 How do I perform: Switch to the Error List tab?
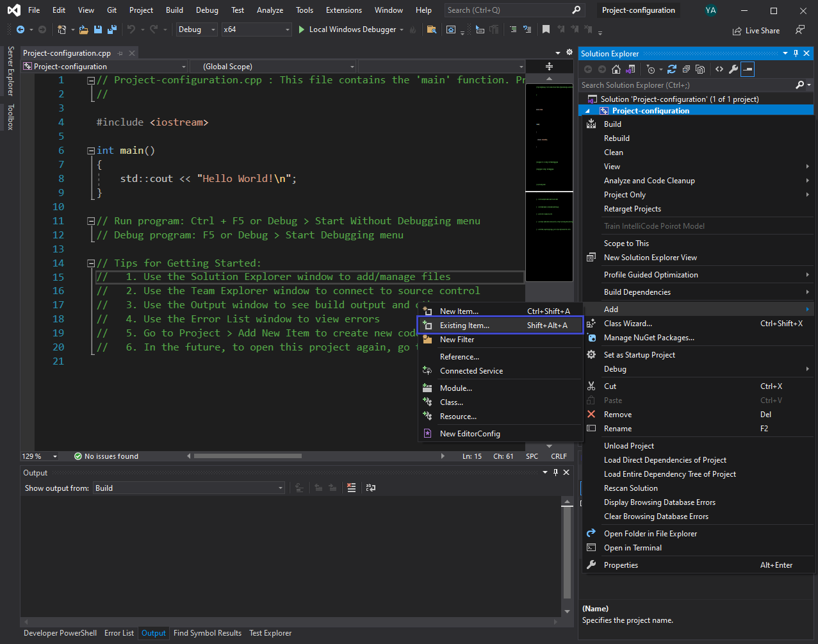coord(119,633)
